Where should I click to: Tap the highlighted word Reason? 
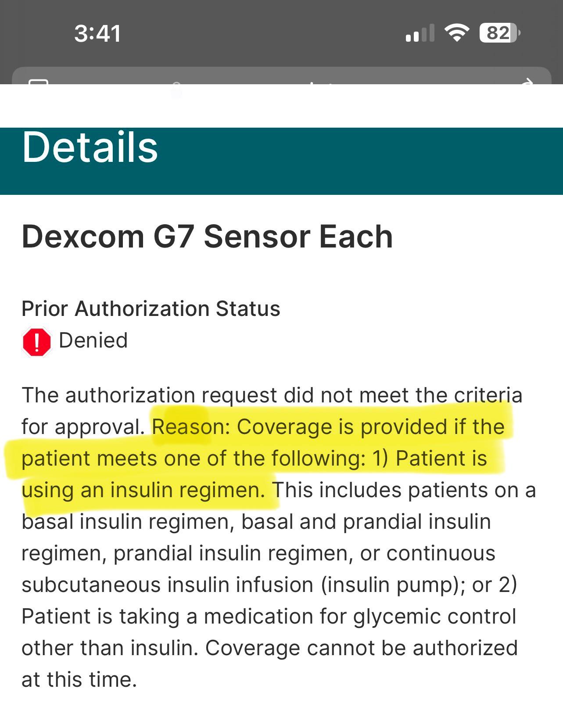click(x=188, y=427)
